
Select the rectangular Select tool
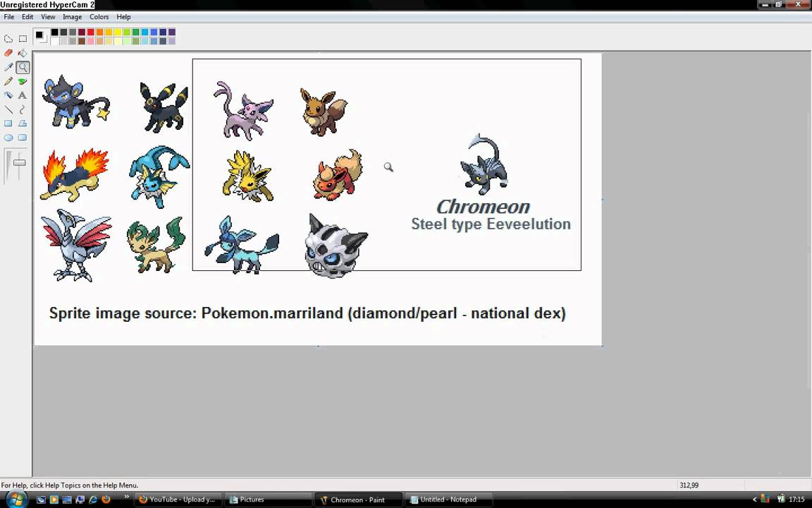[x=23, y=38]
